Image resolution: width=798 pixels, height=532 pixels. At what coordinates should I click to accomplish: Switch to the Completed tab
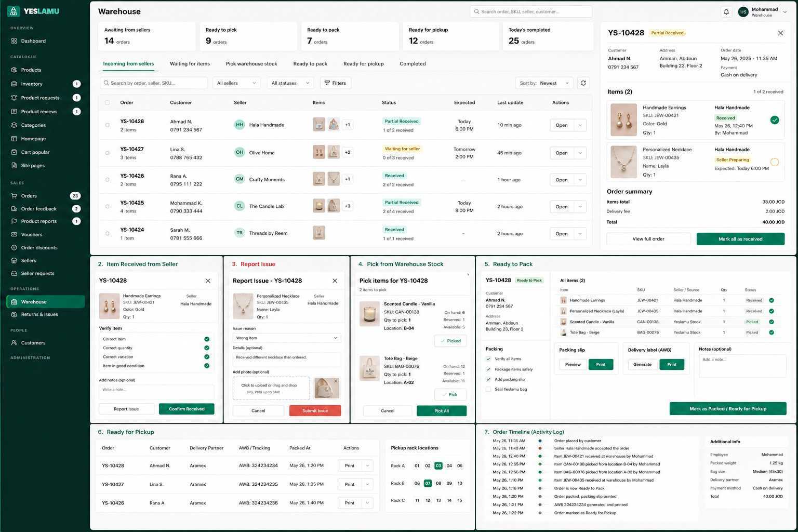(413, 64)
